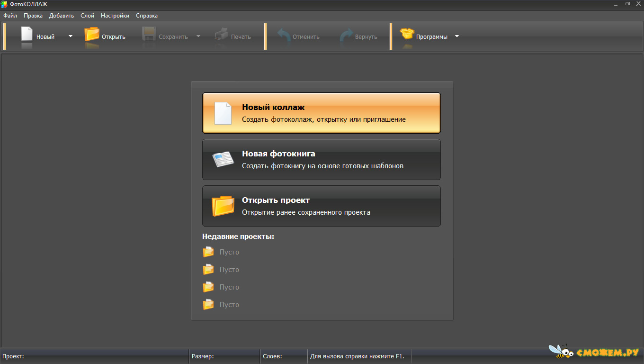Open the Файл menu
This screenshot has height=364, width=644.
tap(10, 16)
